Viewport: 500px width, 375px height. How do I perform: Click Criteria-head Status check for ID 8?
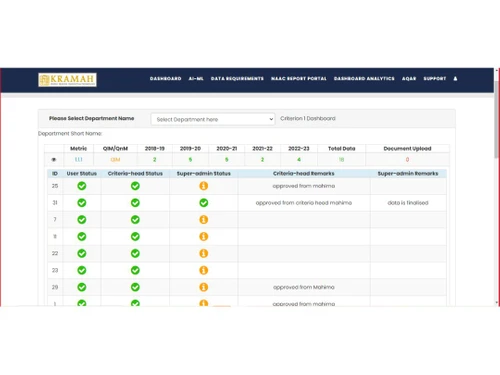pos(135,237)
